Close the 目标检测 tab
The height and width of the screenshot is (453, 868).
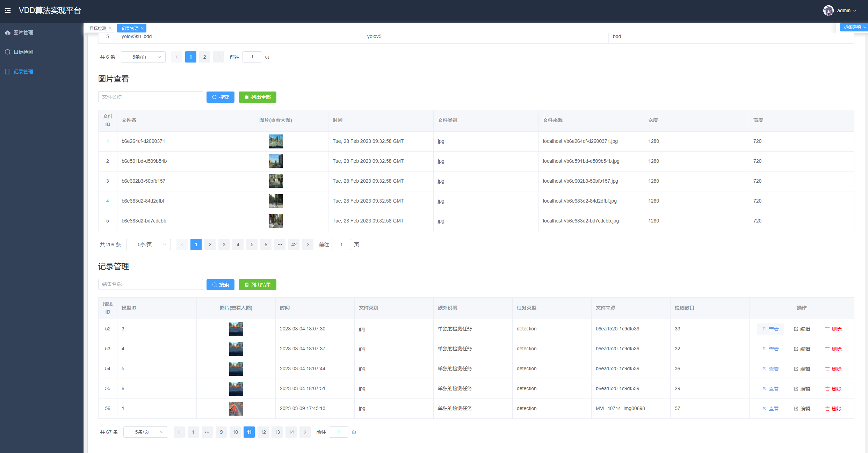coord(110,29)
